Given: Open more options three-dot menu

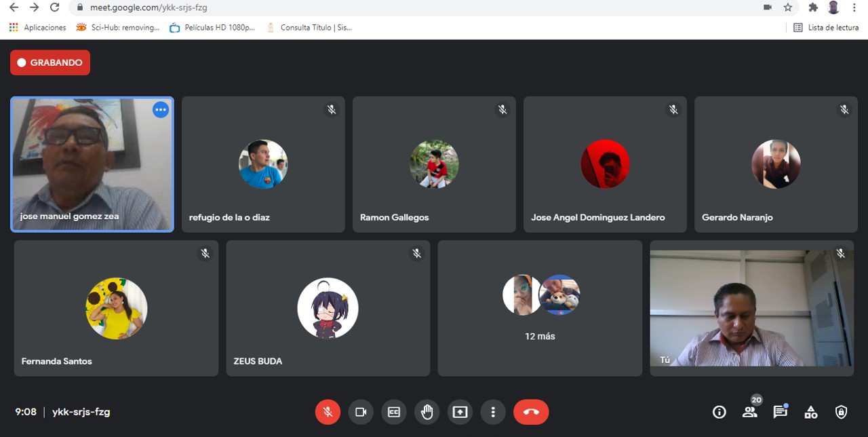Looking at the screenshot, I should pyautogui.click(x=493, y=412).
